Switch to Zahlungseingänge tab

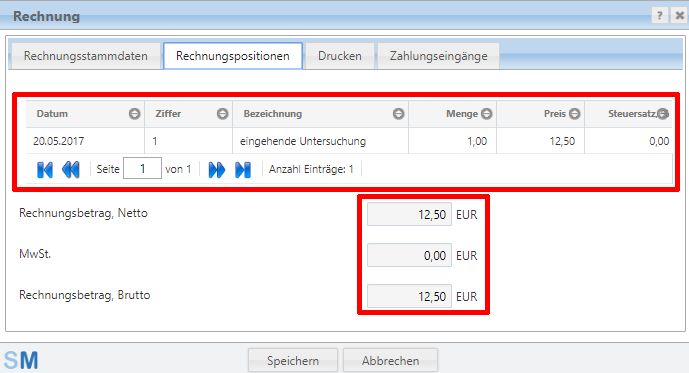coord(439,56)
